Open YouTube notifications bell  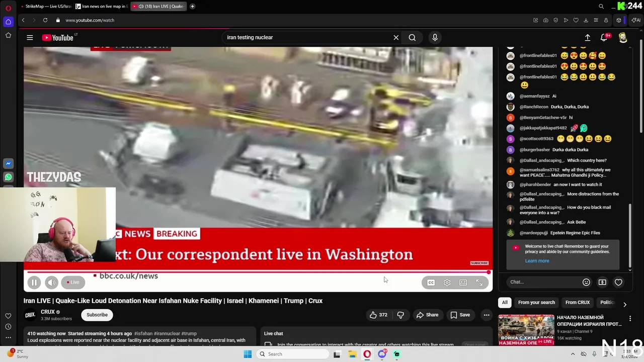[x=604, y=38]
